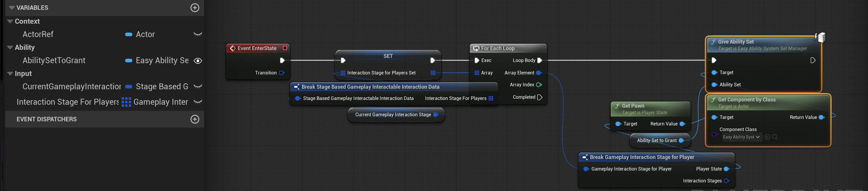The height and width of the screenshot is (191, 868).
Task: Click Gameplay Interaction Stage for Player input pin
Action: tap(586, 169)
